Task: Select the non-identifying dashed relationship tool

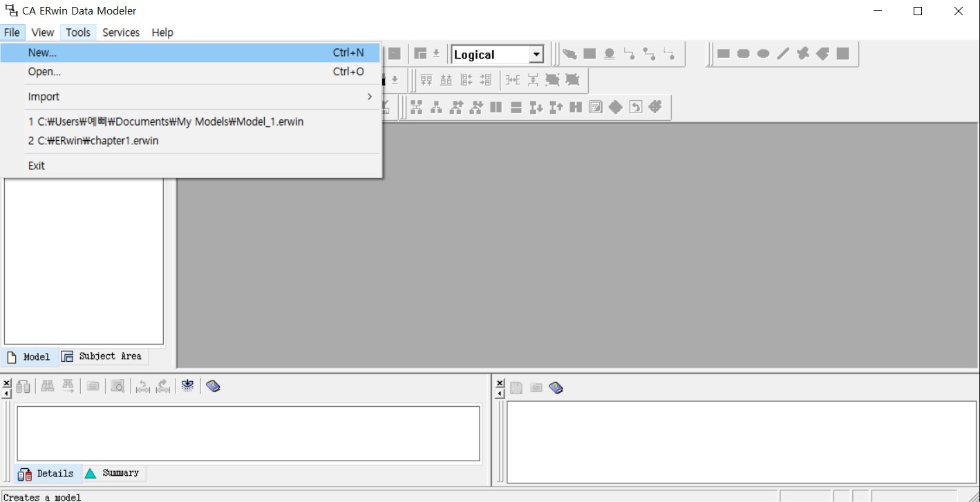Action: 669,54
